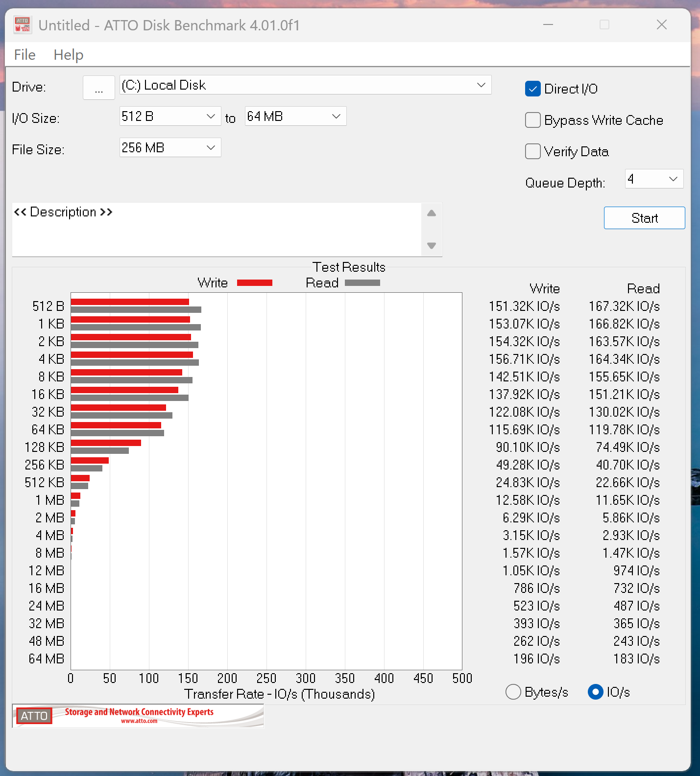
Task: Click the gray Read legend swatch
Action: [362, 283]
